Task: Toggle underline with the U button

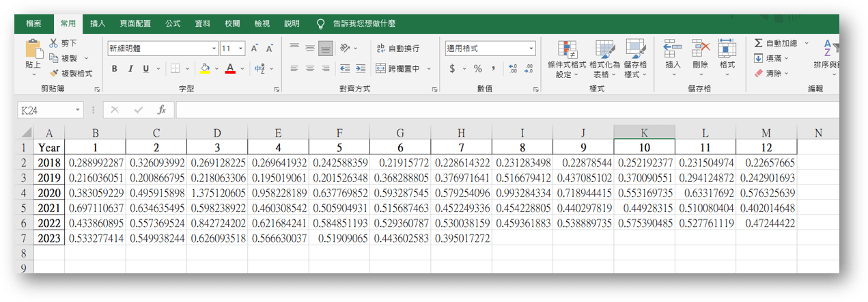Action: [146, 68]
